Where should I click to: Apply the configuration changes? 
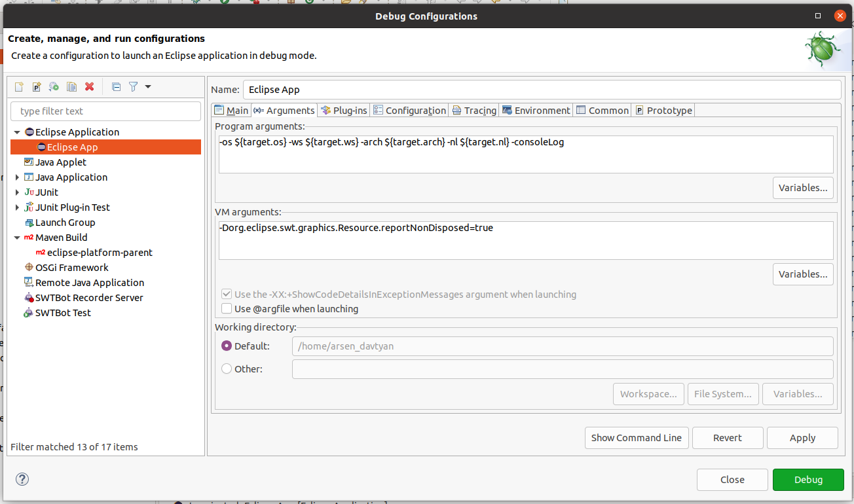pos(802,438)
